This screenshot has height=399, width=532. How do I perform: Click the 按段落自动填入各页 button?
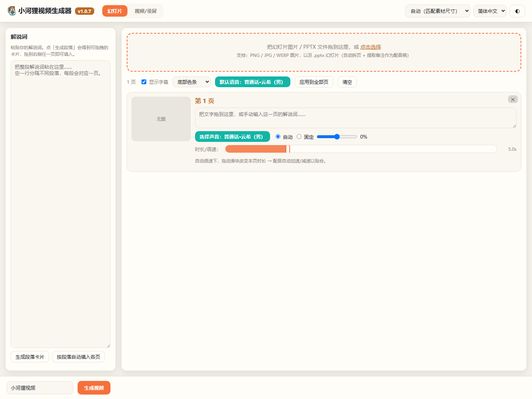pyautogui.click(x=78, y=357)
